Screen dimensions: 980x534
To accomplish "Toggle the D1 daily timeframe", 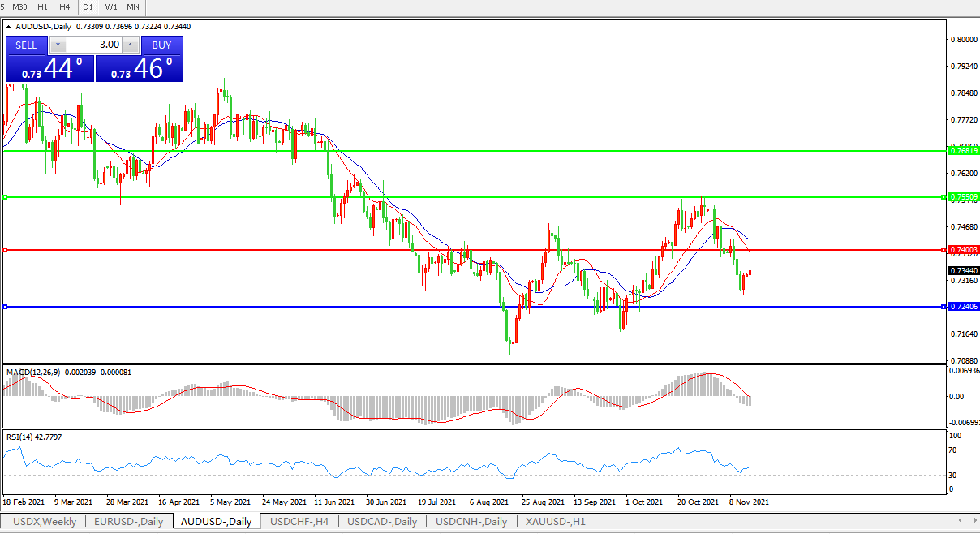I will (x=88, y=6).
